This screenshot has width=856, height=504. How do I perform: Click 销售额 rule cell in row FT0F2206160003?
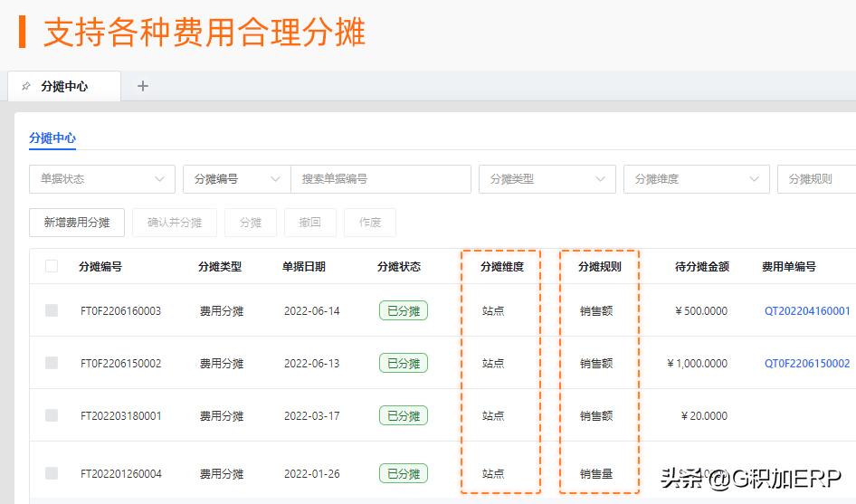pyautogui.click(x=596, y=310)
